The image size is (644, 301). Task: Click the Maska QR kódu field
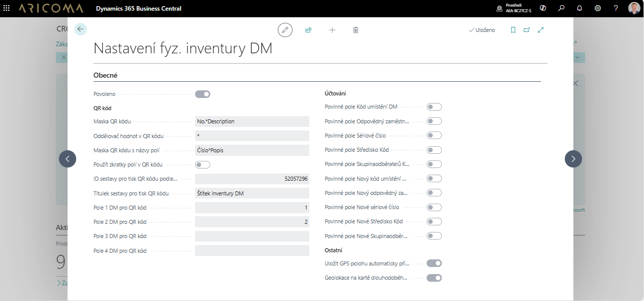pyautogui.click(x=252, y=121)
